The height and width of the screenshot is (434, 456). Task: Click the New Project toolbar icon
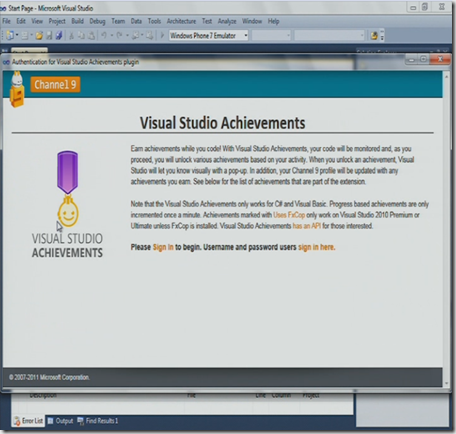[x=10, y=35]
